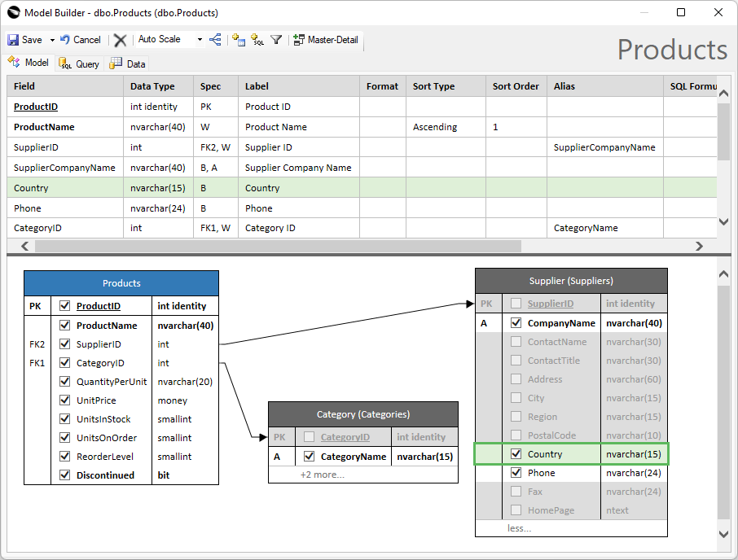This screenshot has height=560, width=738.
Task: Click the add table icon
Action: 239,40
